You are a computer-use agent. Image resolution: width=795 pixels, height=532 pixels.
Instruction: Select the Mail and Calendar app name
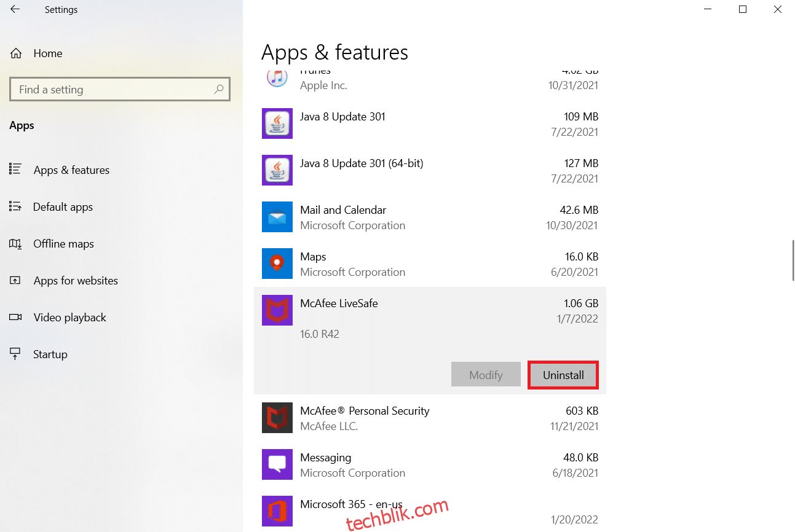[343, 210]
